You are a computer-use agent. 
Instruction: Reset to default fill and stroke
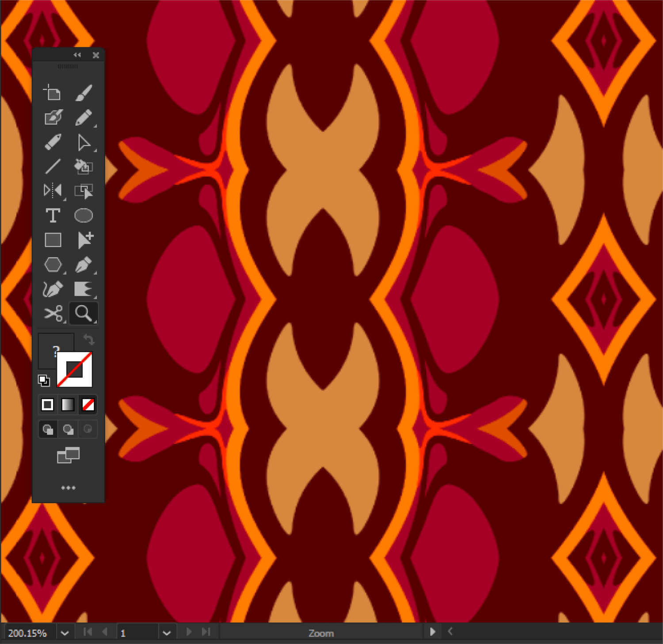[44, 380]
